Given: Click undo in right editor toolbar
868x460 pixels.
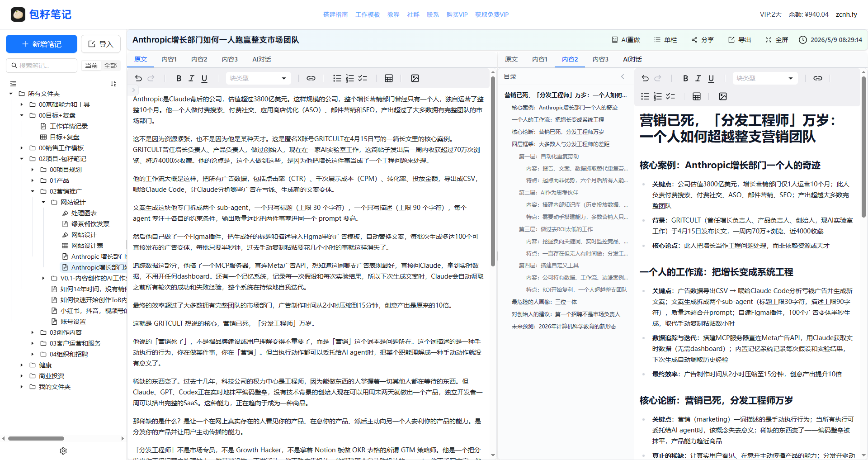Looking at the screenshot, I should (645, 78).
